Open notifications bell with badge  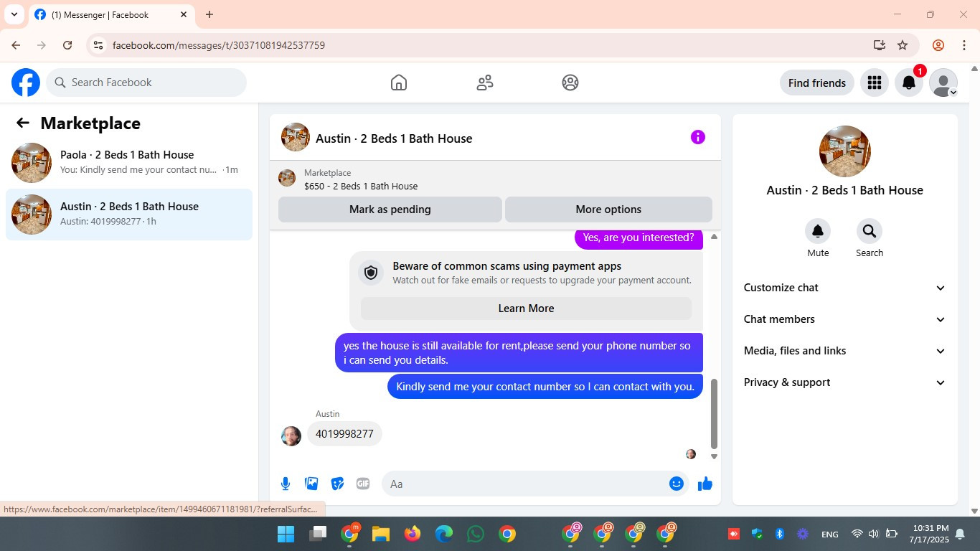coord(909,83)
